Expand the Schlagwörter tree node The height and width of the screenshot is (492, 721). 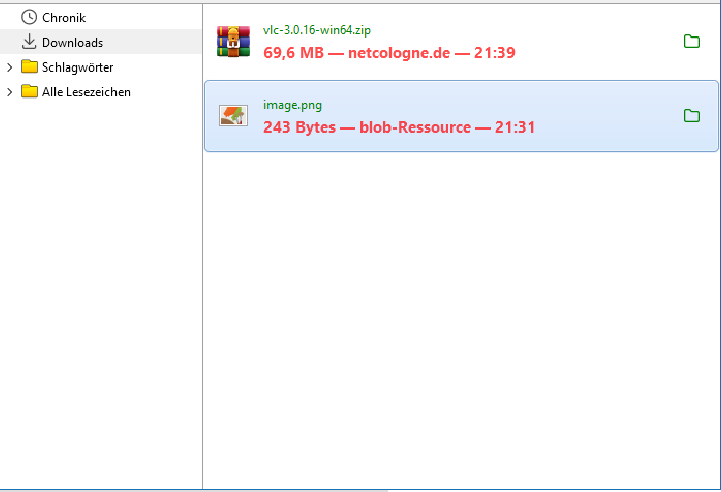pyautogui.click(x=10, y=68)
